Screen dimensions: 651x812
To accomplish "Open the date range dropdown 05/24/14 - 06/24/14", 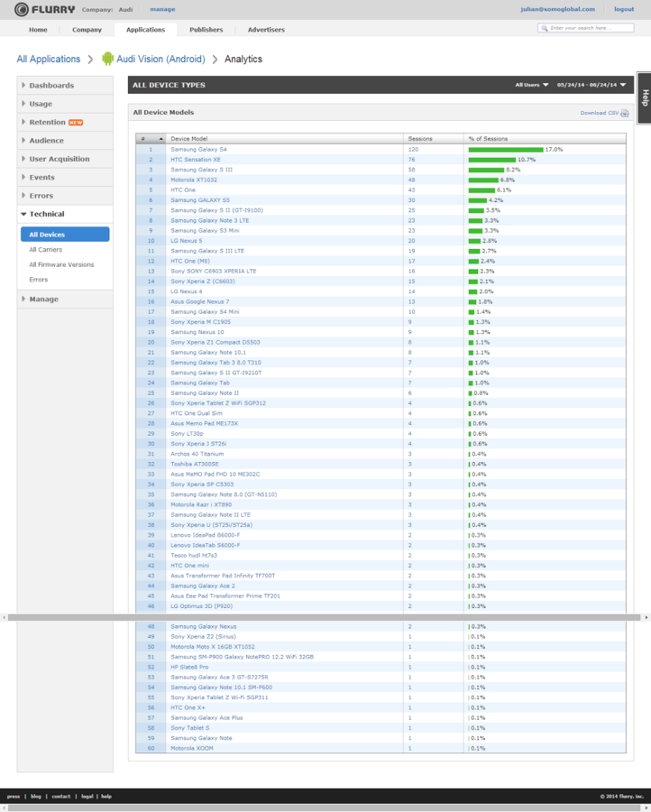I will coord(591,85).
